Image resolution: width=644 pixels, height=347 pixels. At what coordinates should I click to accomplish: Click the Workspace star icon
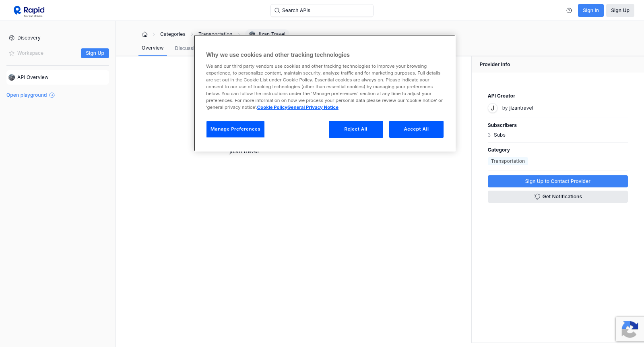point(12,53)
